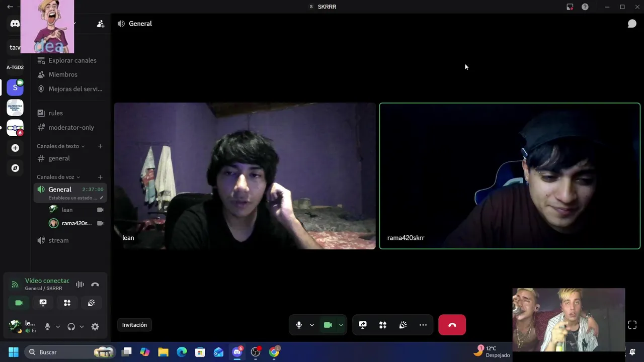This screenshot has width=644, height=362.
Task: Open File Explorer from taskbar
Action: click(x=163, y=352)
